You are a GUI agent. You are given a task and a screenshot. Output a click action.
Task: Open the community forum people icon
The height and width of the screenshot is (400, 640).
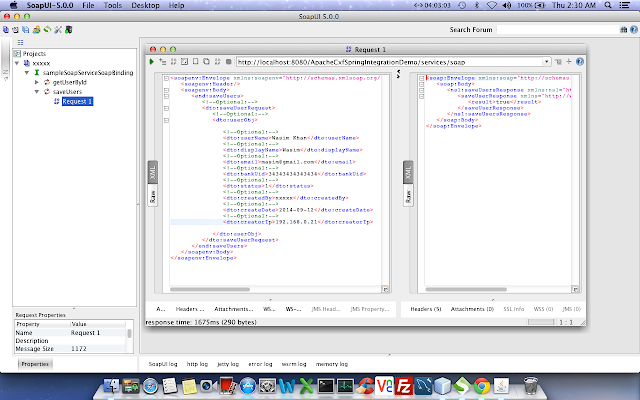click(x=37, y=30)
